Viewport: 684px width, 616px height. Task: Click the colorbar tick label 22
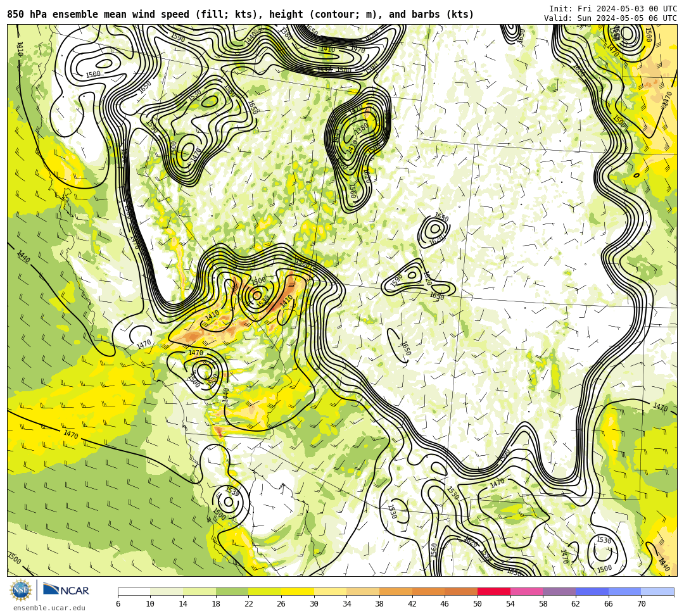point(249,604)
